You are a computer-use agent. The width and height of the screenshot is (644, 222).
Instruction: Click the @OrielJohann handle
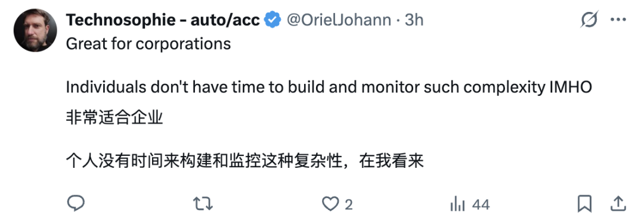coord(339,20)
